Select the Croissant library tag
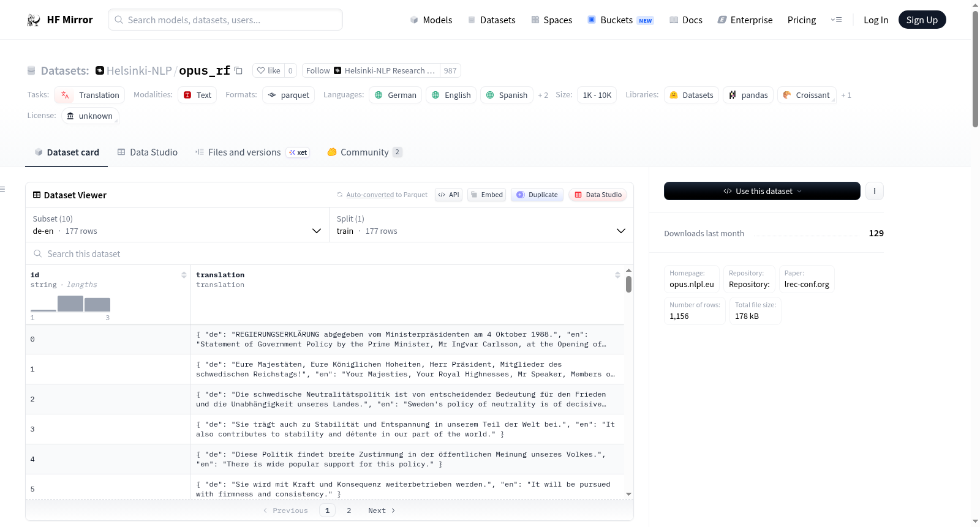Image resolution: width=980 pixels, height=527 pixels. point(807,95)
